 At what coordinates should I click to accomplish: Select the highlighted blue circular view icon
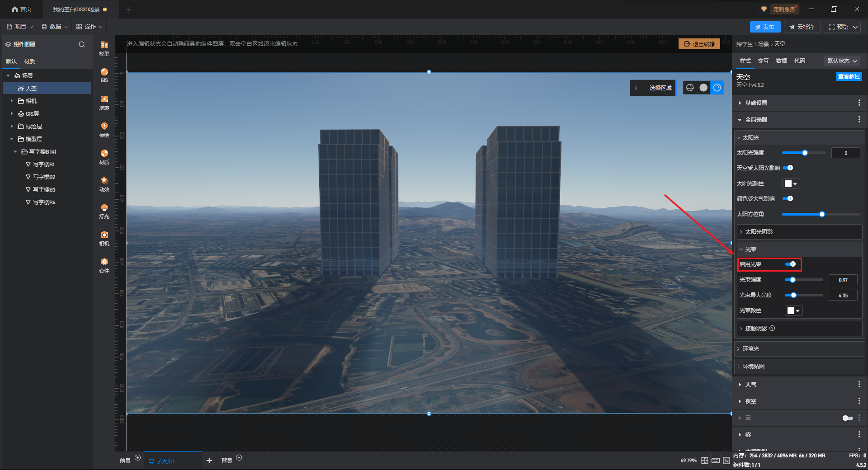click(717, 88)
